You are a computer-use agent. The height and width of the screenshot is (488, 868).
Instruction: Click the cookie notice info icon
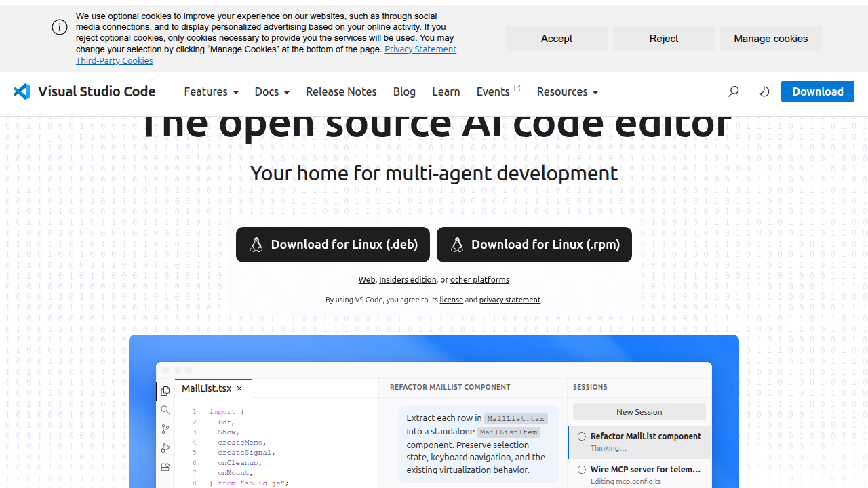coord(60,27)
